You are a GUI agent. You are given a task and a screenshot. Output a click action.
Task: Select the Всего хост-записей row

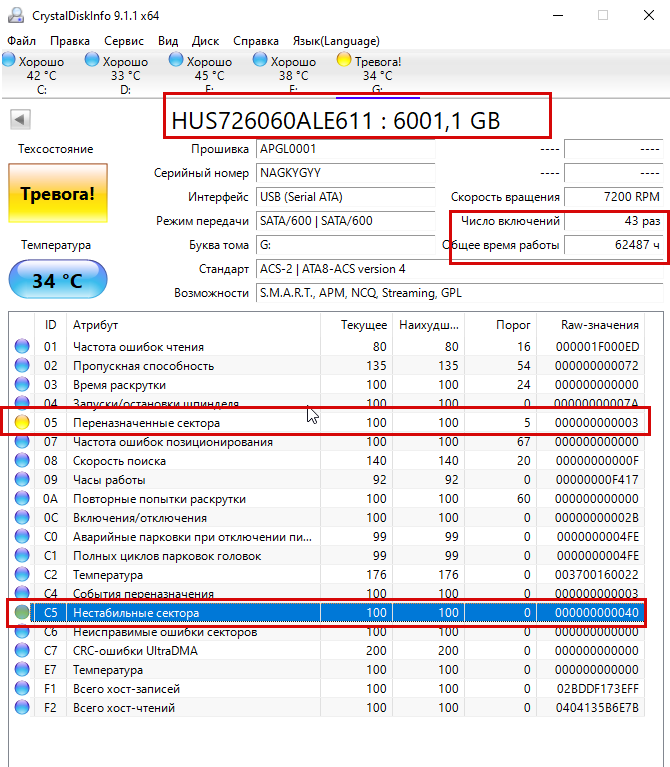coord(327,689)
